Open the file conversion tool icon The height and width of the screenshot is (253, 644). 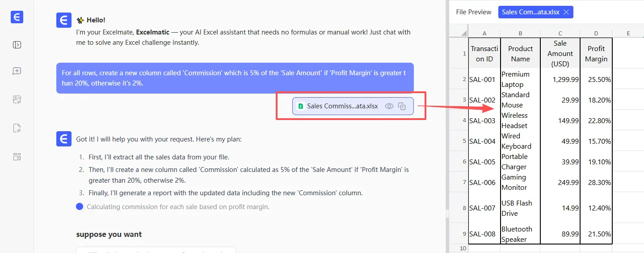[17, 129]
